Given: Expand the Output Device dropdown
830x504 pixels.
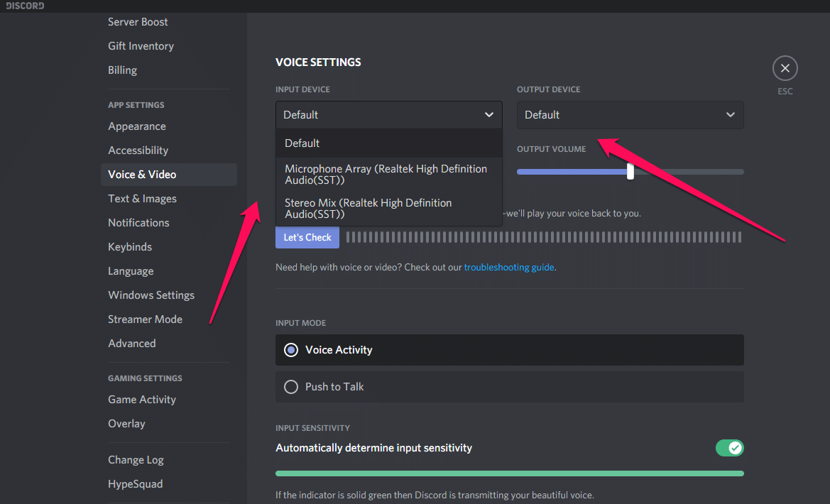Looking at the screenshot, I should pos(630,115).
